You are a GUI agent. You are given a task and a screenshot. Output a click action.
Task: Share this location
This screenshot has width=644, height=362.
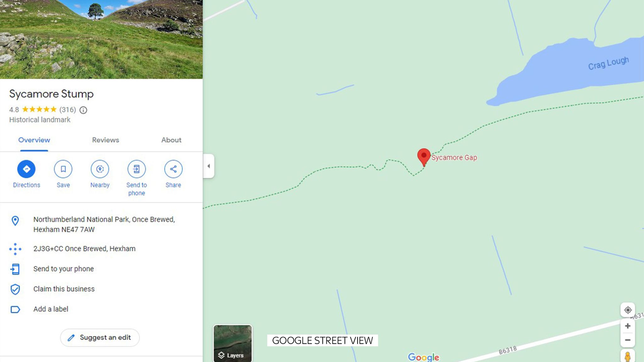(x=173, y=169)
